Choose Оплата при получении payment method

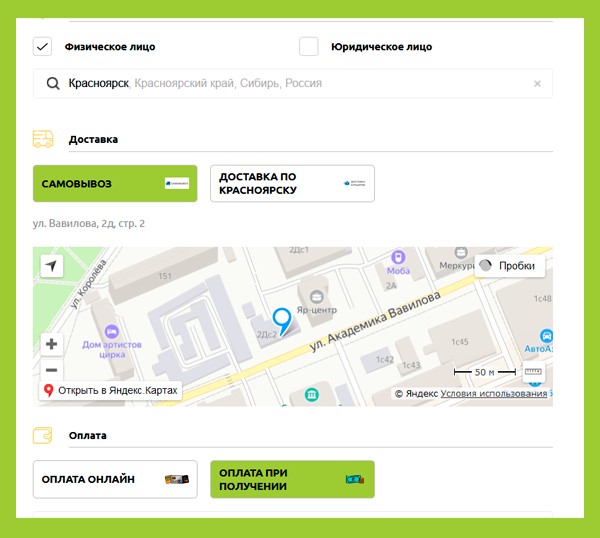point(292,479)
